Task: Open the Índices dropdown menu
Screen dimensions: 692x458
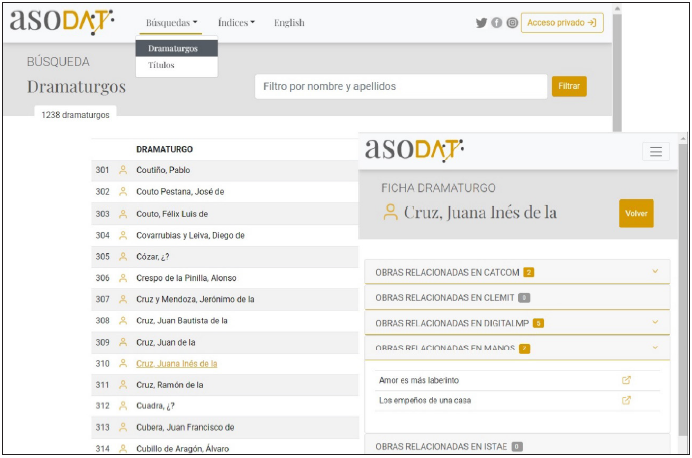Action: tap(237, 23)
